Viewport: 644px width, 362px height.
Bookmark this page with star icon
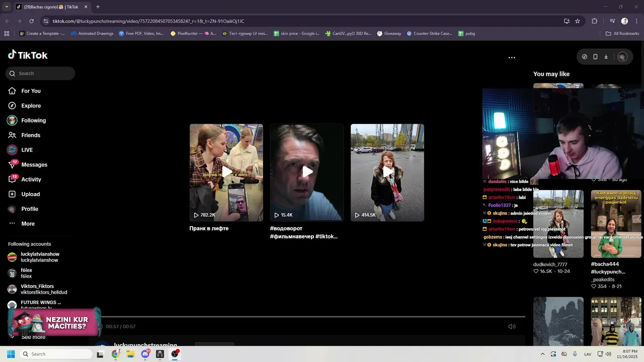click(x=578, y=21)
